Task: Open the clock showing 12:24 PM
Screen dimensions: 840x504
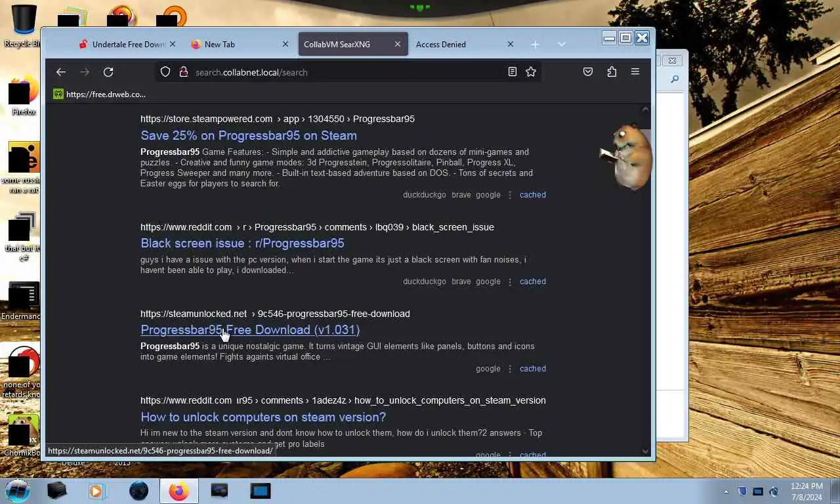Action: (807, 492)
